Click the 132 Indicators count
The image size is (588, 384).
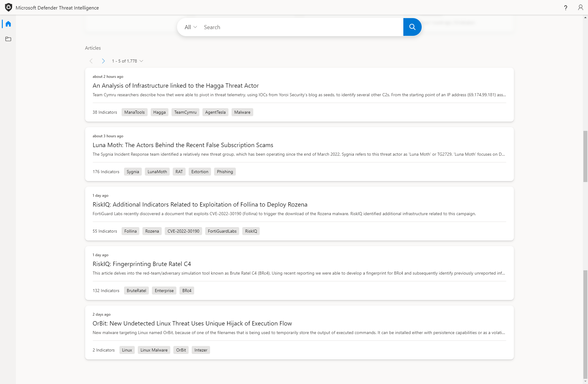tap(106, 291)
